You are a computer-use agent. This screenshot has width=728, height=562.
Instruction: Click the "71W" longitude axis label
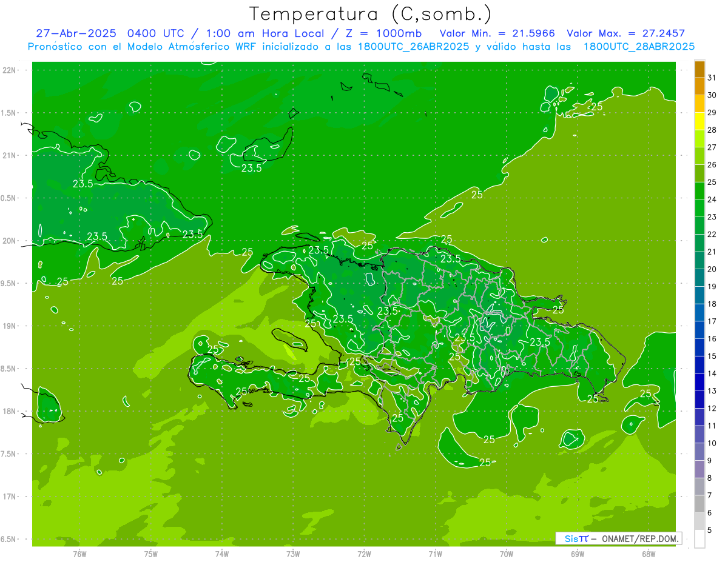click(435, 554)
